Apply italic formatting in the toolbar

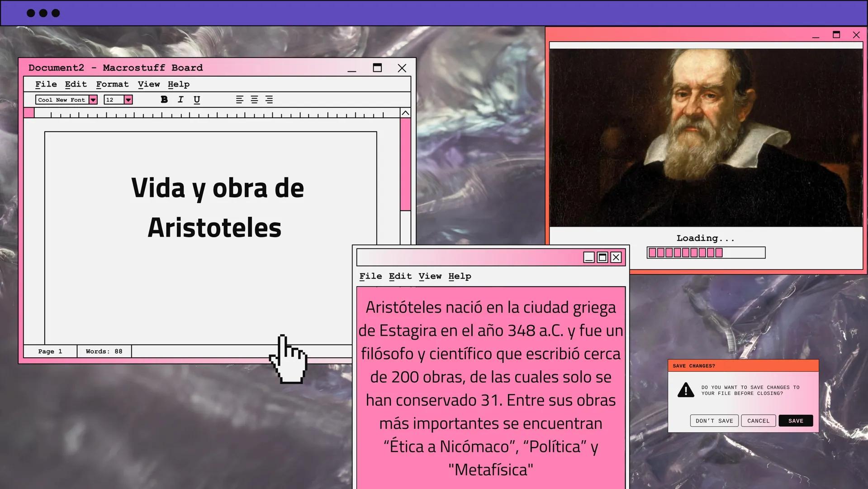(x=180, y=100)
